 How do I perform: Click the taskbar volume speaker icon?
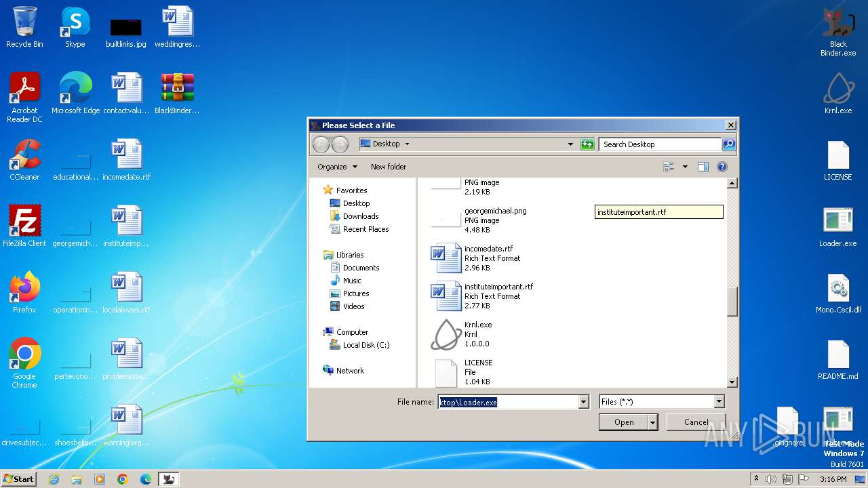771,479
